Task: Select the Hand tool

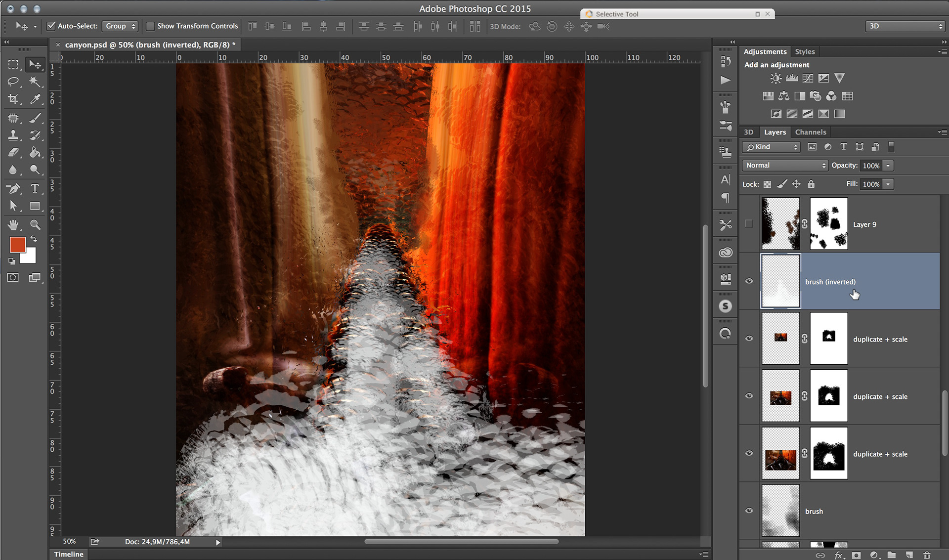Action: pyautogui.click(x=13, y=224)
